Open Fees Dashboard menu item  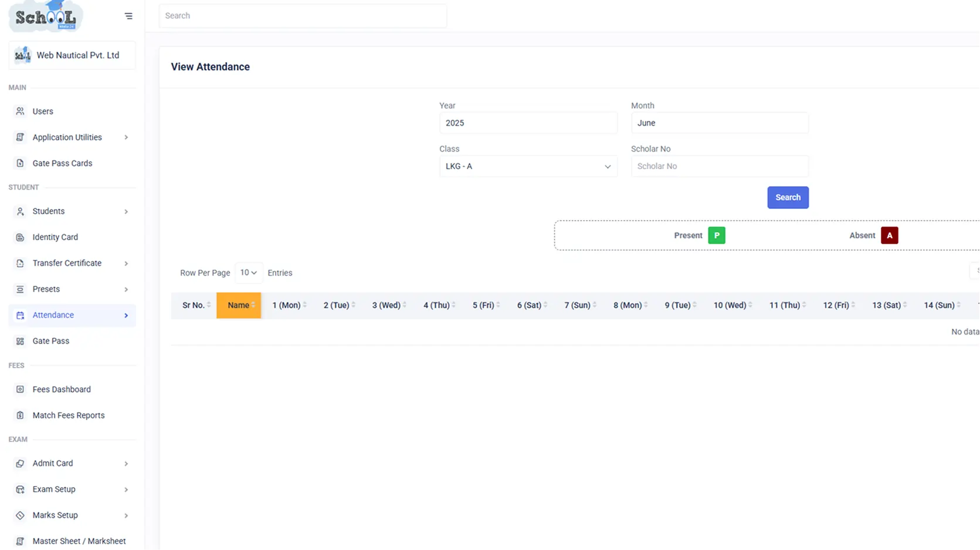coord(72,389)
